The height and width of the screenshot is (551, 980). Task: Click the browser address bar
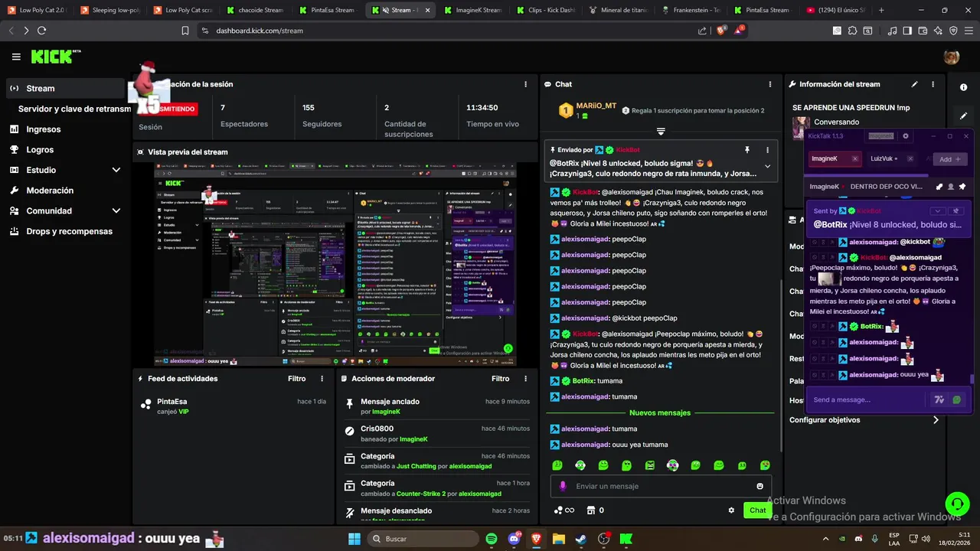[452, 31]
